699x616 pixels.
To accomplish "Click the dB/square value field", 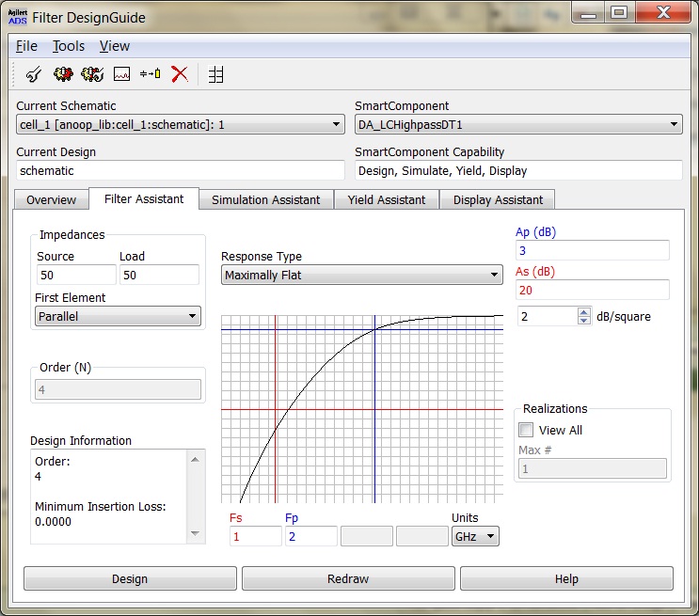I will 548,317.
